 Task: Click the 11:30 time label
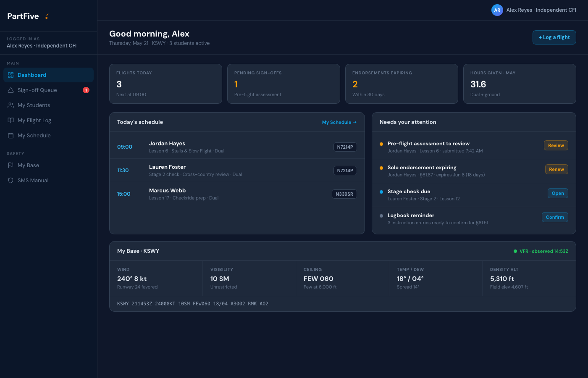tap(123, 171)
